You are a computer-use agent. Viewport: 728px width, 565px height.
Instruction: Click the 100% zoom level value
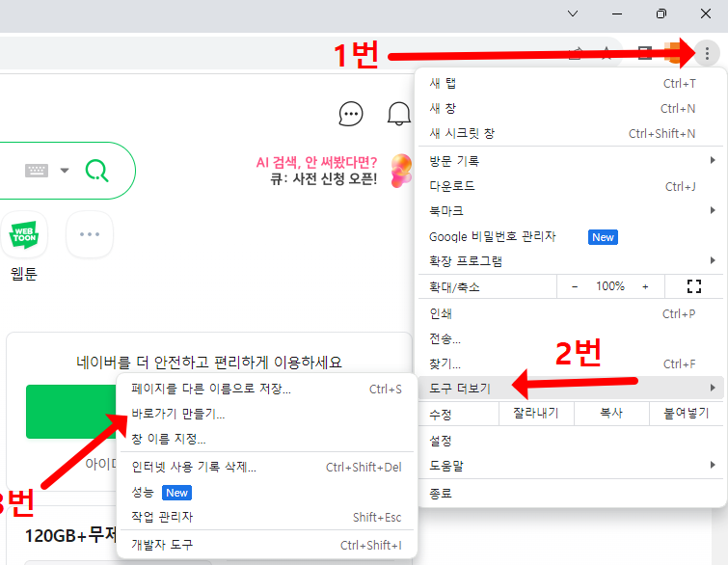(610, 286)
